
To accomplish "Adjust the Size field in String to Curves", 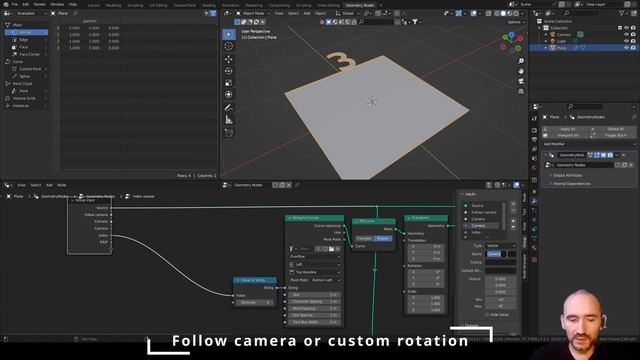I will tap(314, 295).
